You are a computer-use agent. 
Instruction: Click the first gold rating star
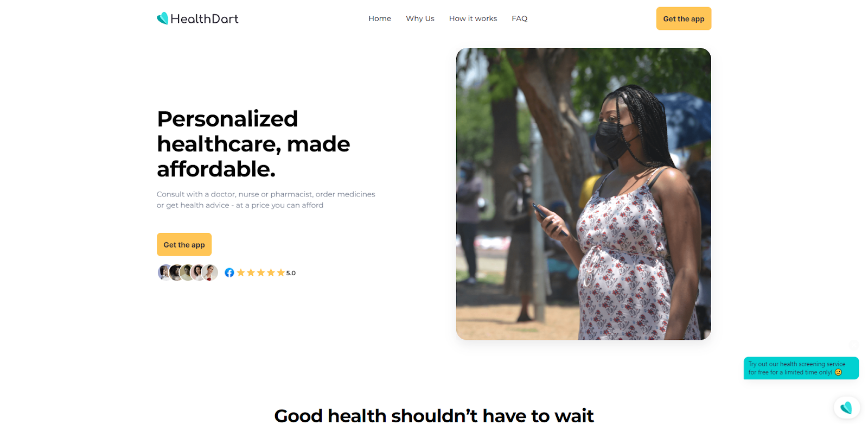coord(241,272)
